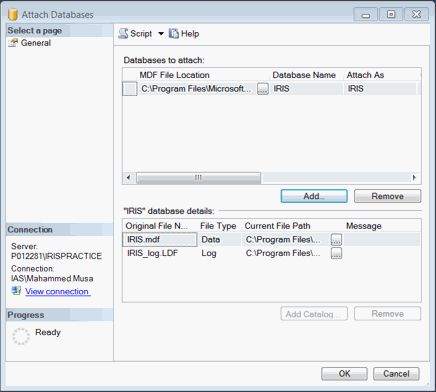Click the Database Name cell IRIS
436x392 pixels.
coord(306,89)
